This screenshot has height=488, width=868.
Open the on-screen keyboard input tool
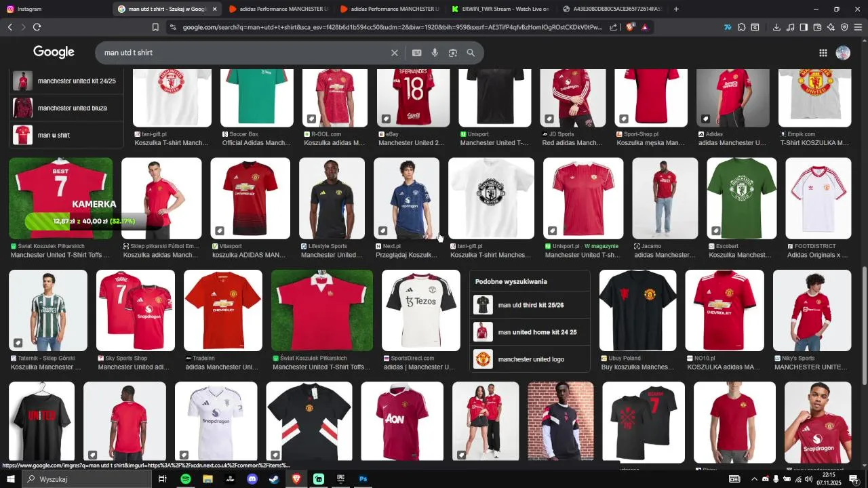(416, 53)
